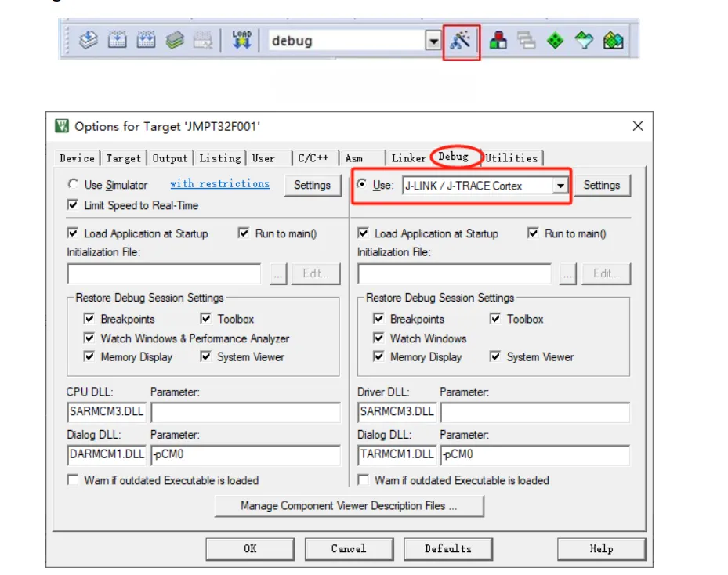Select the Asm tab
This screenshot has width=728, height=575.
tap(353, 158)
